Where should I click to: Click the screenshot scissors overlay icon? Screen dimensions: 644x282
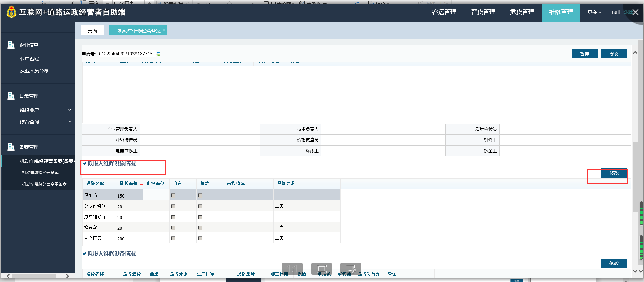[x=351, y=269]
